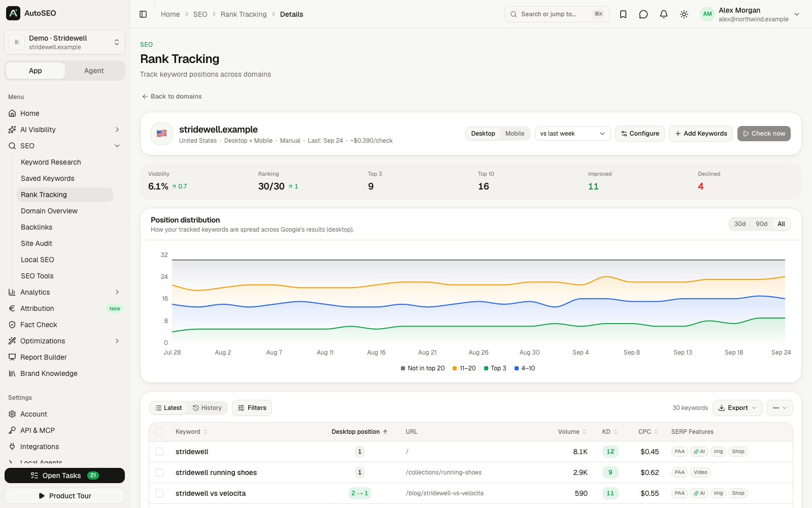Toggle the light/dark theme sun icon
Screen dimensions: 812x508
pos(684,14)
